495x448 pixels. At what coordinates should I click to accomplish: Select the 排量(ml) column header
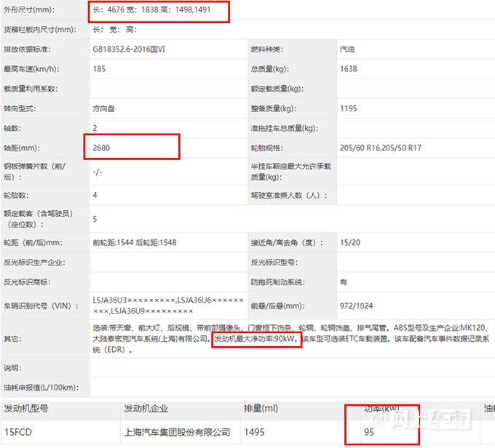[261, 409]
